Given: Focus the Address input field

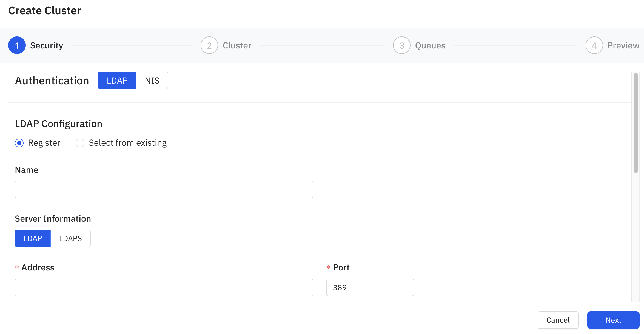Looking at the screenshot, I should click(x=164, y=287).
